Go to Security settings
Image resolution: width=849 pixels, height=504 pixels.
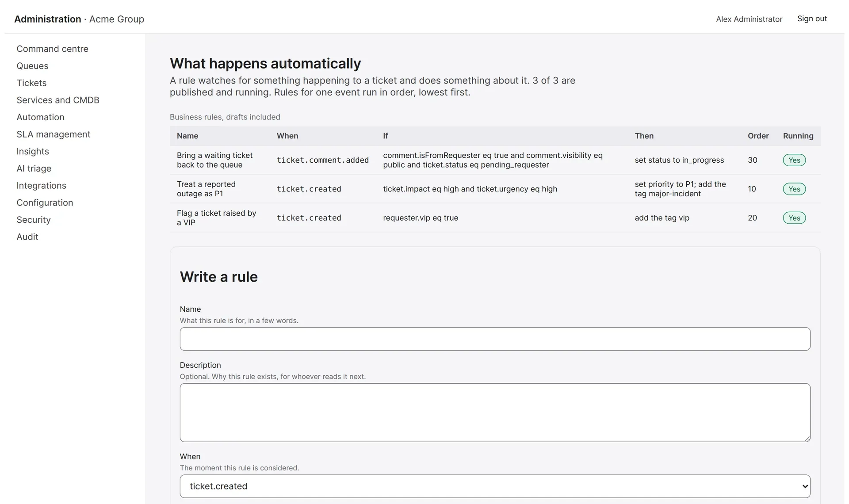[x=34, y=220]
